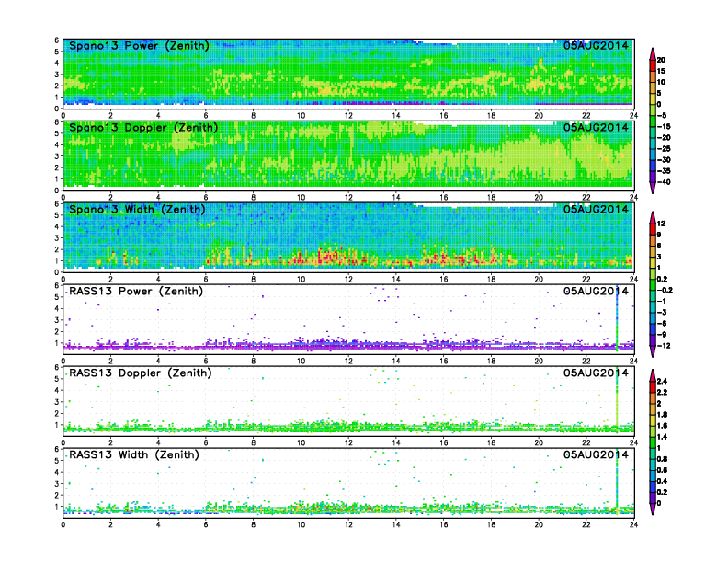The width and height of the screenshot is (728, 563).
Task: Click hour 12 tick under Spano13 Power panel
Action: 348,116
